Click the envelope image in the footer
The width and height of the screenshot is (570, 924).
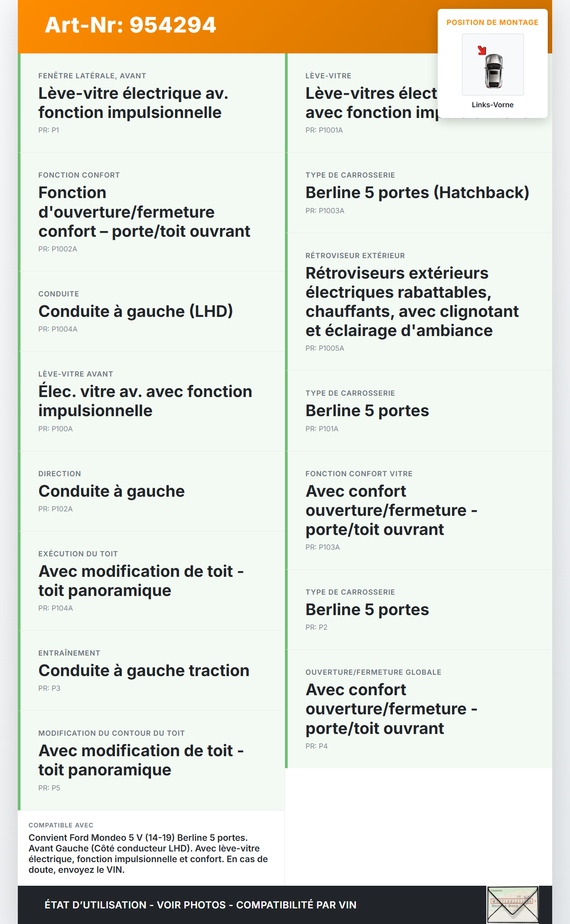pyautogui.click(x=513, y=904)
